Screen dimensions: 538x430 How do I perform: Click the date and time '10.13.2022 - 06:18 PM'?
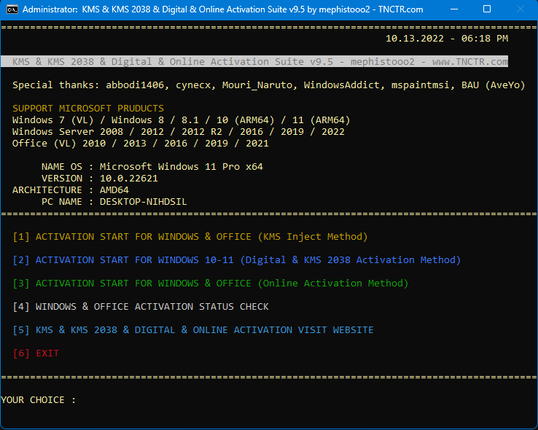point(447,38)
